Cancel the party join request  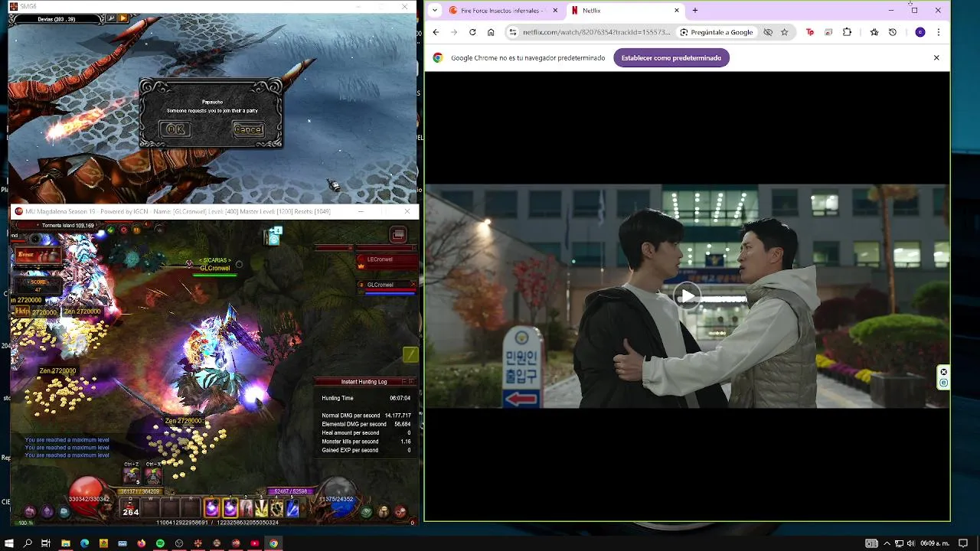(248, 129)
